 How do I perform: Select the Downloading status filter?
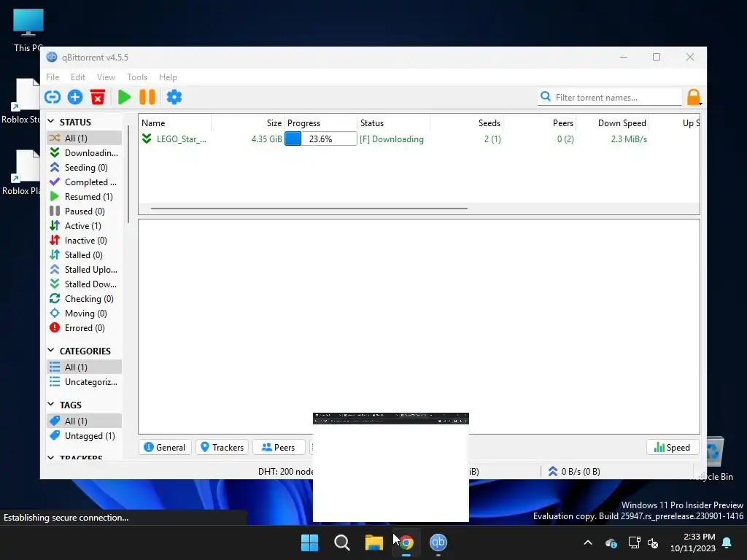(x=85, y=153)
